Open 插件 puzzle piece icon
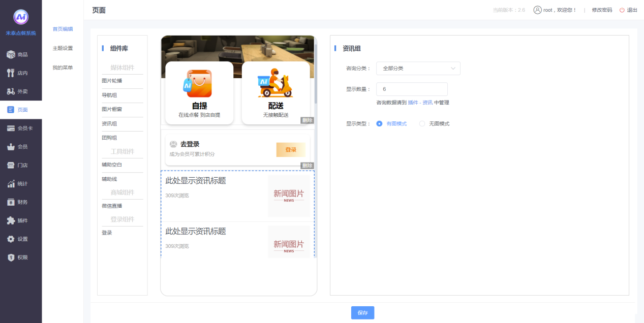 (x=11, y=220)
